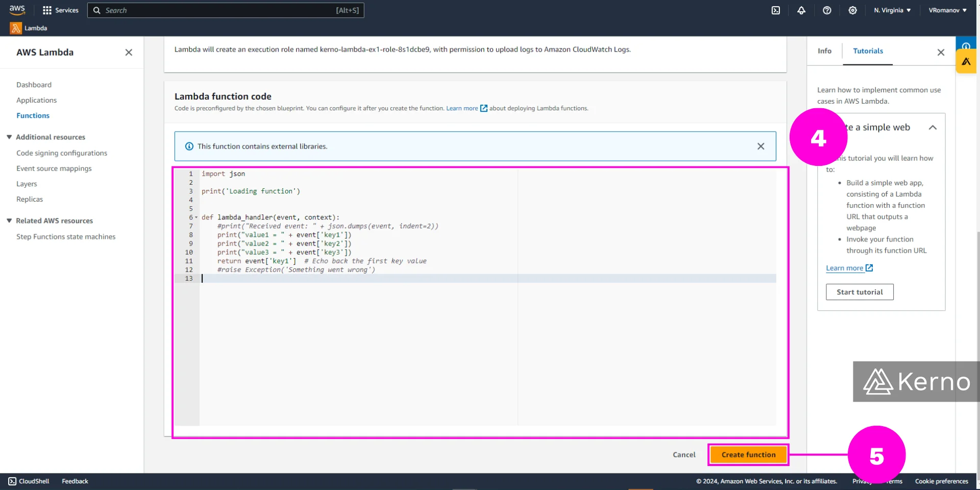Click the import json code line
The height and width of the screenshot is (490, 980).
pos(223,174)
